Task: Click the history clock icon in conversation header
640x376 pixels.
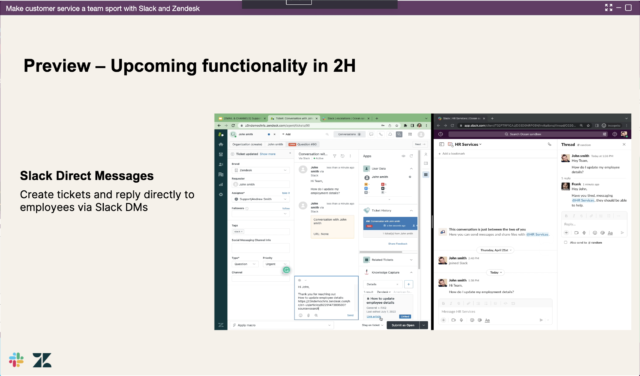Action: coord(342,156)
